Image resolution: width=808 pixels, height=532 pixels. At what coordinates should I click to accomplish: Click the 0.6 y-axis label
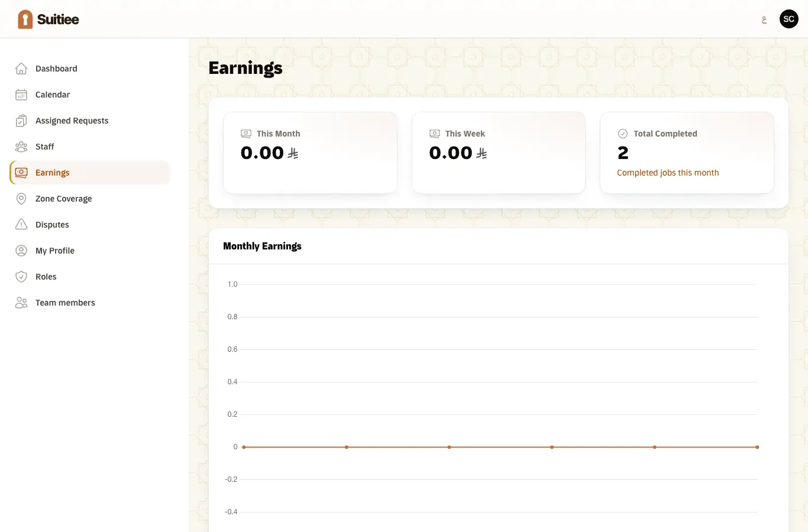232,349
